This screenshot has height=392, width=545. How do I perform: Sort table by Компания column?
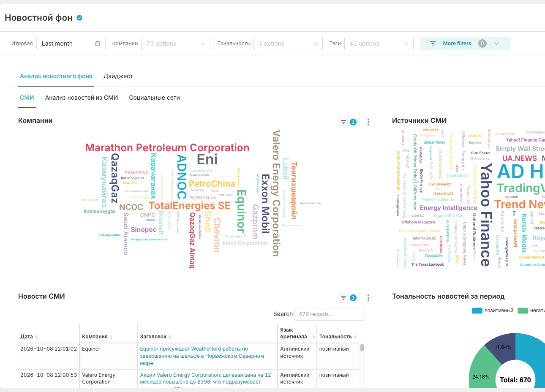(111, 337)
